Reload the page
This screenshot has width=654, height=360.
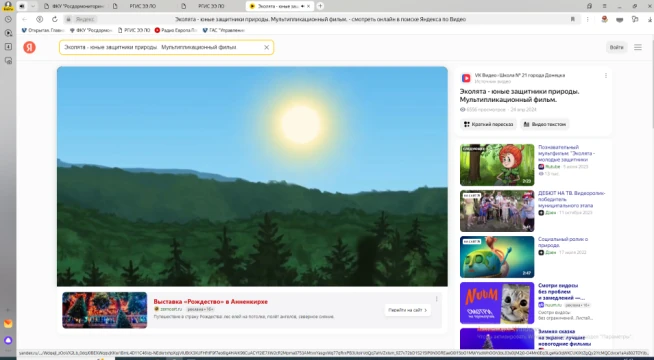[55, 19]
